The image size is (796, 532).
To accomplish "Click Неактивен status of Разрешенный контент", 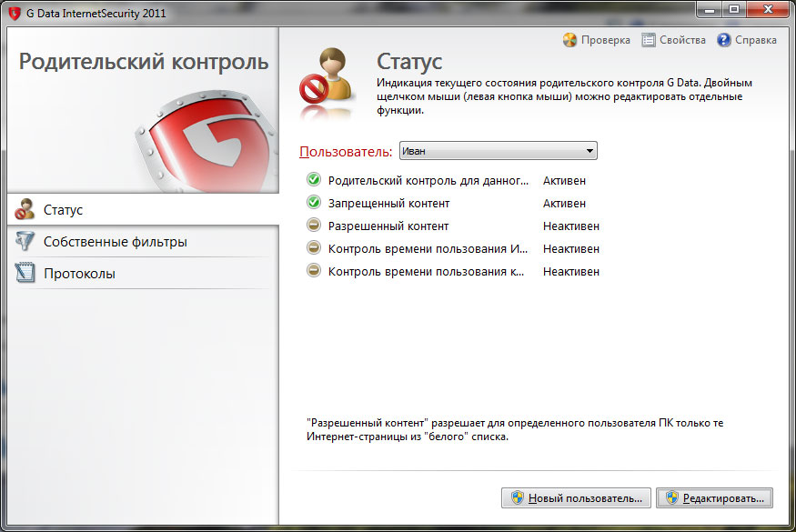I will click(571, 226).
